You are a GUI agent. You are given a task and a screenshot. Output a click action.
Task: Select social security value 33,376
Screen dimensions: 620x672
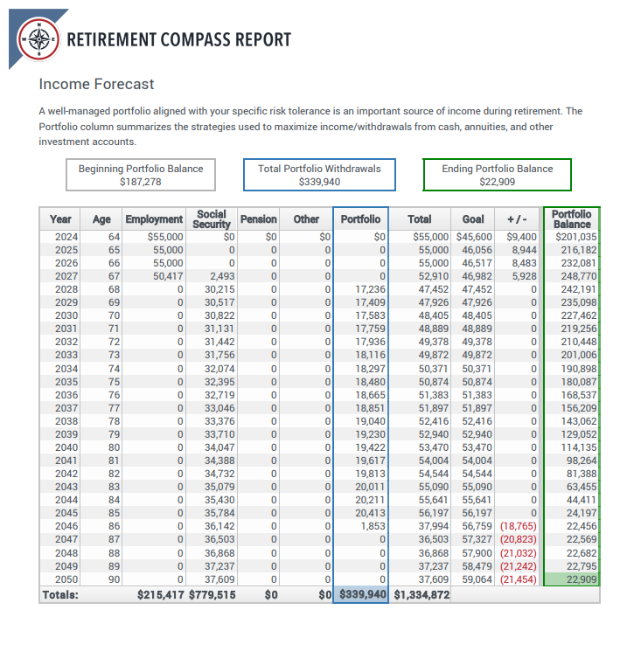(x=219, y=421)
